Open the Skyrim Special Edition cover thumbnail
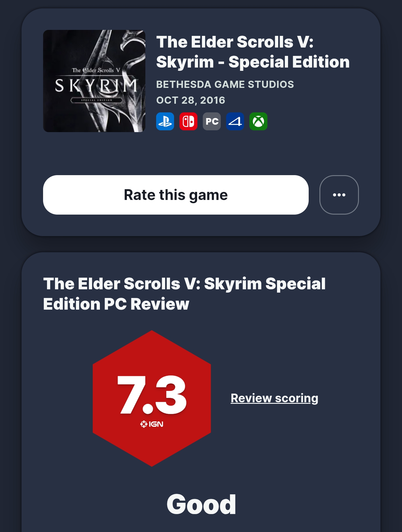Screen dimensions: 402x532 (94, 81)
